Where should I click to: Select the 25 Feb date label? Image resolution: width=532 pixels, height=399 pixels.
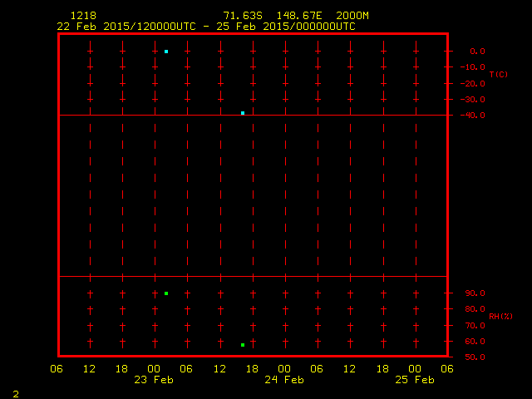[415, 380]
